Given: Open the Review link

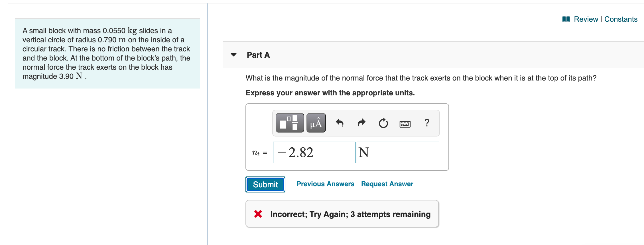Looking at the screenshot, I should [586, 19].
